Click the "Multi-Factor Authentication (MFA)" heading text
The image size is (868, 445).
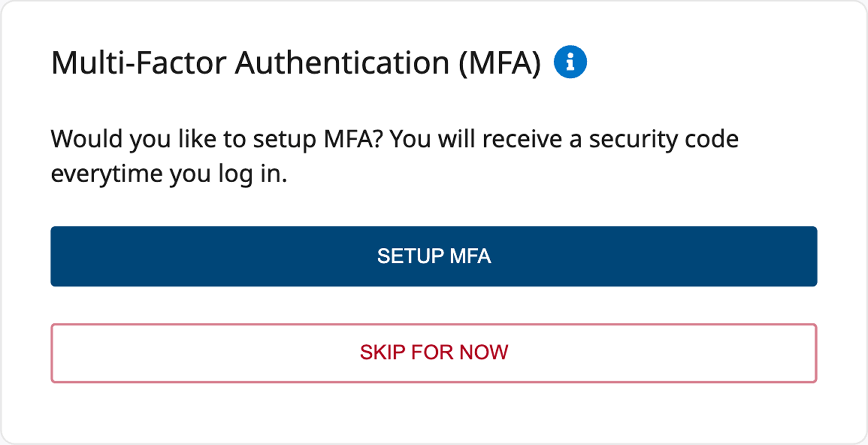pos(296,63)
